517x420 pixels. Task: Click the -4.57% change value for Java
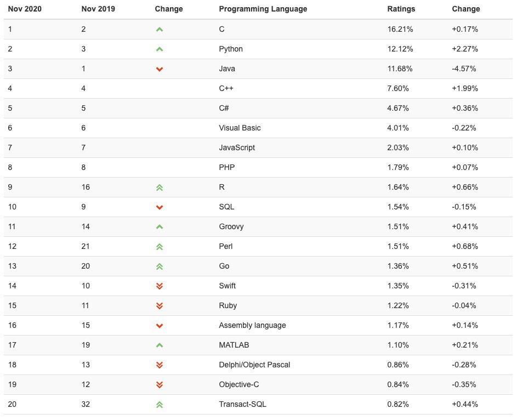(x=464, y=69)
